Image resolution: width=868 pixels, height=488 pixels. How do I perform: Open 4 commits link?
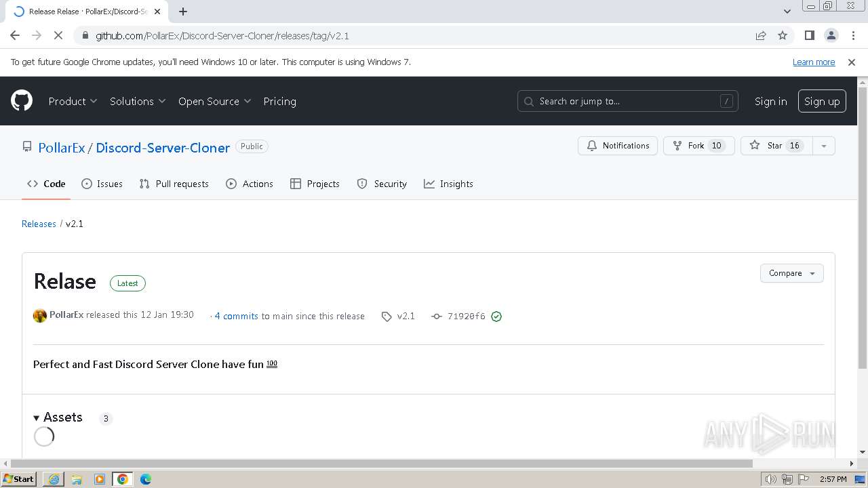tap(237, 316)
